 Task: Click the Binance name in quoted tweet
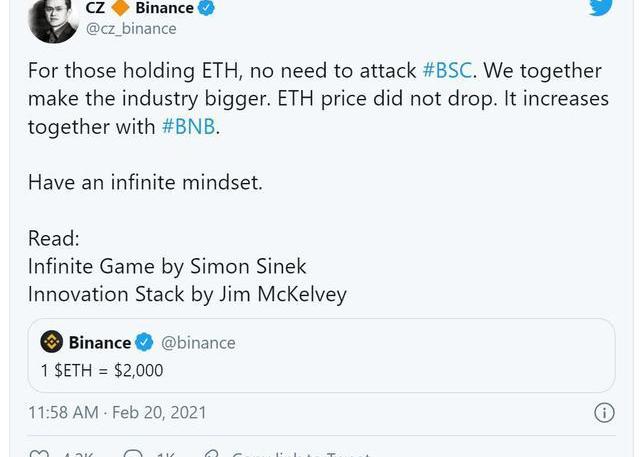(99, 342)
